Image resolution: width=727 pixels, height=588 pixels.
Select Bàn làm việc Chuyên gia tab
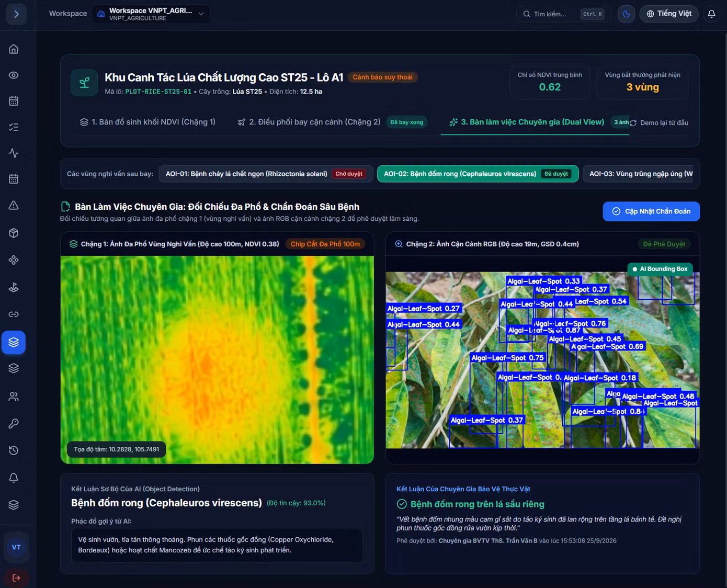click(535, 122)
